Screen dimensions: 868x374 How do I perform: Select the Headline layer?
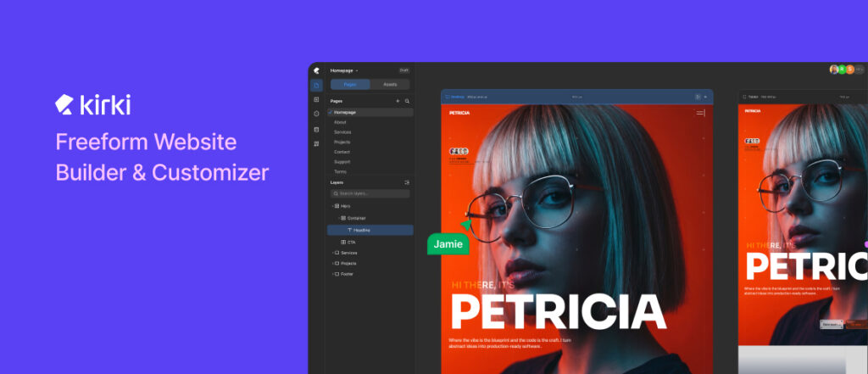click(x=370, y=230)
